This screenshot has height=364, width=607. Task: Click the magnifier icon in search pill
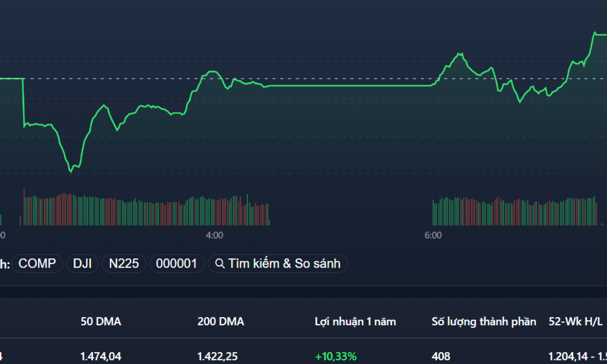pyautogui.click(x=220, y=264)
